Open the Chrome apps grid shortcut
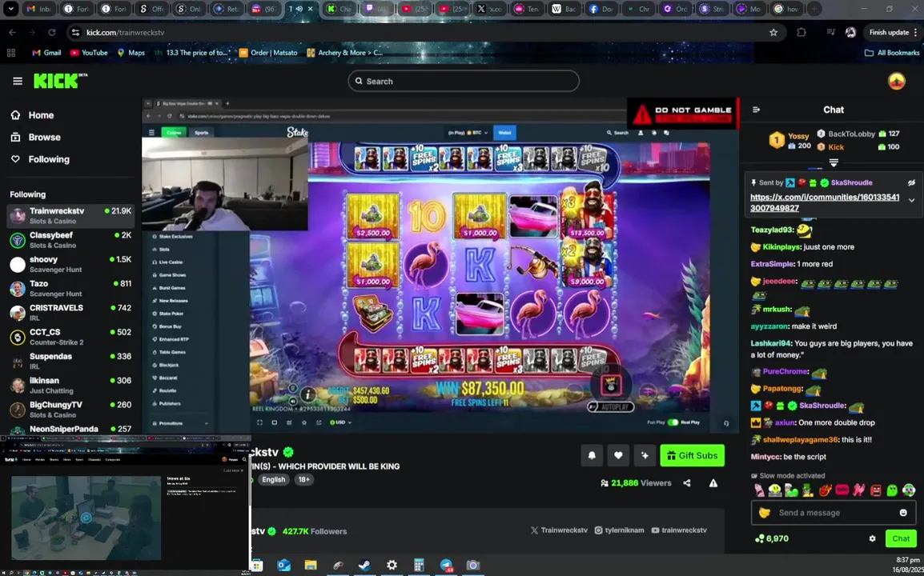Screen dimensions: 924x576 click(10, 53)
